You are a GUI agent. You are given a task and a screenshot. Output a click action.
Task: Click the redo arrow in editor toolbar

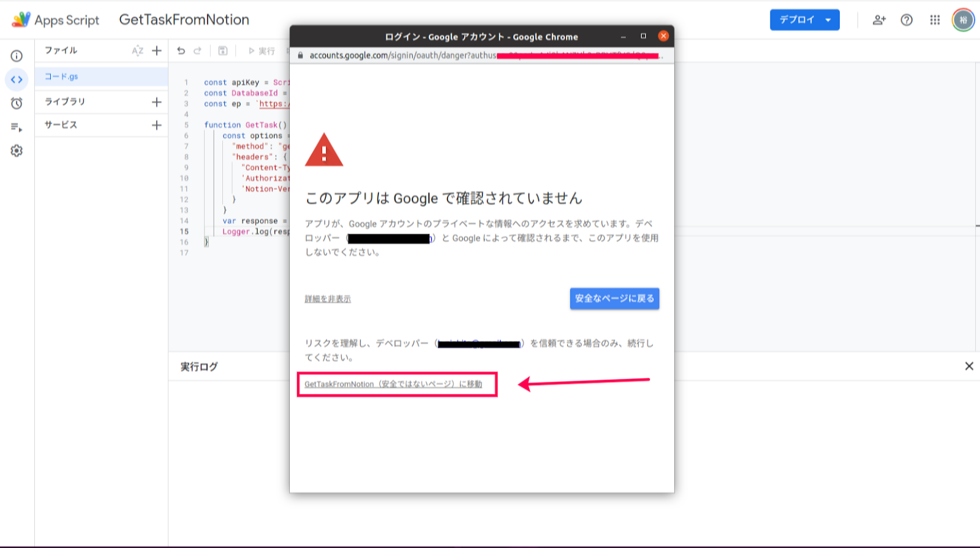pos(197,51)
